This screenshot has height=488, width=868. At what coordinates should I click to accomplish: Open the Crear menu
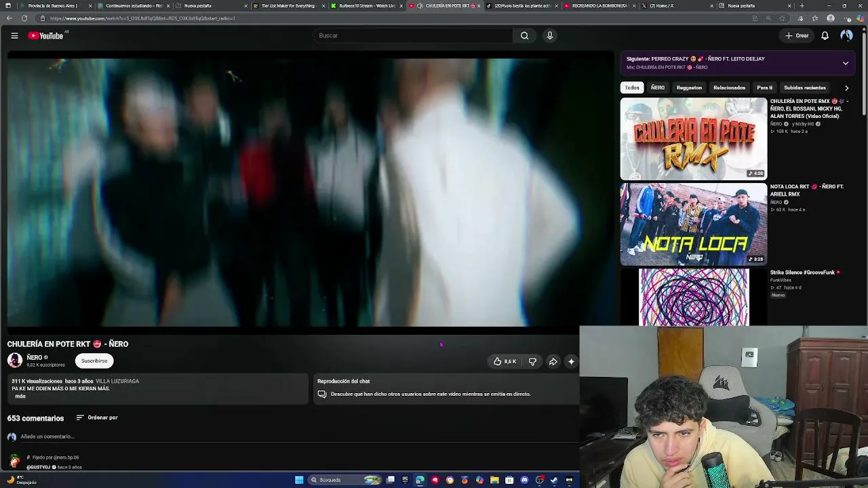797,35
